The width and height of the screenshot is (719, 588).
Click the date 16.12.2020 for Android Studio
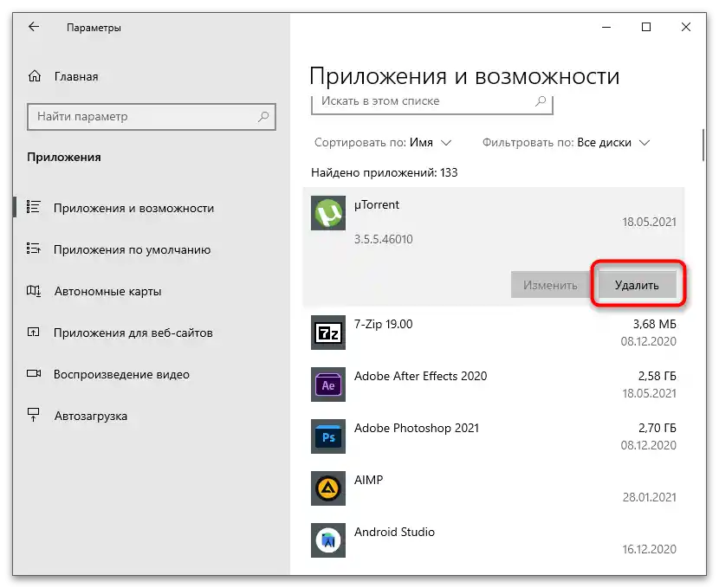[650, 549]
